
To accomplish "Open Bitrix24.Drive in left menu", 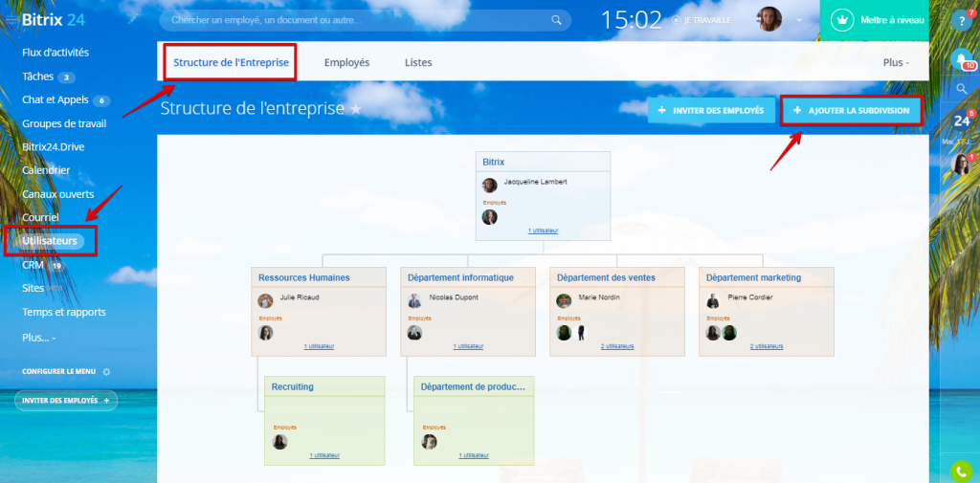I will (x=54, y=147).
